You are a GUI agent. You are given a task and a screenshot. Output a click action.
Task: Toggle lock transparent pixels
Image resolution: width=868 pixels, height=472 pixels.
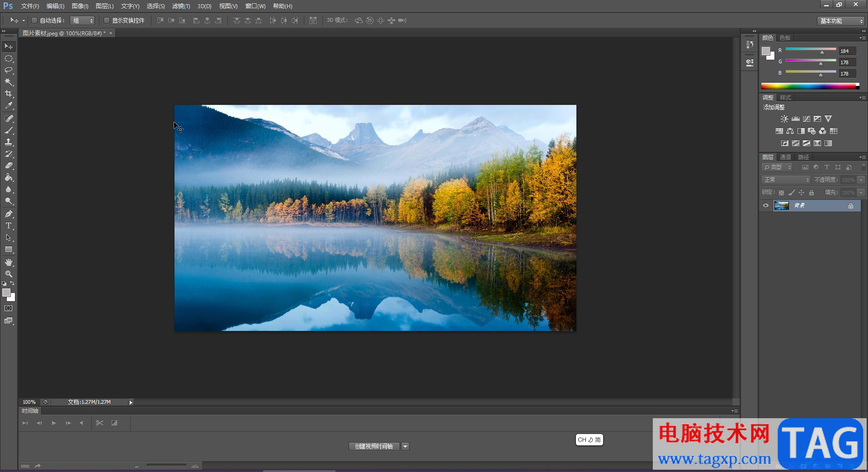(x=781, y=193)
